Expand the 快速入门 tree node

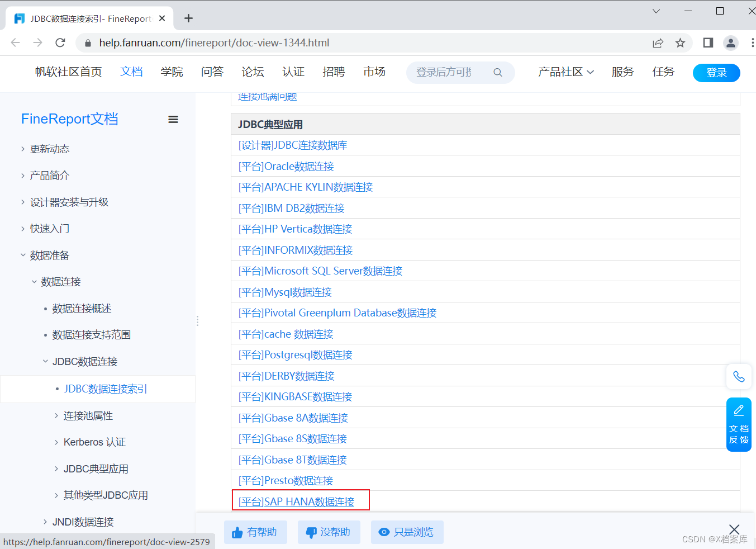click(23, 229)
